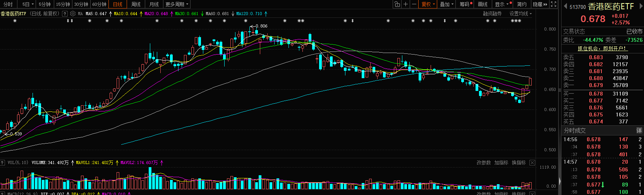Toggle the 简约 simple mode

pos(522,4)
